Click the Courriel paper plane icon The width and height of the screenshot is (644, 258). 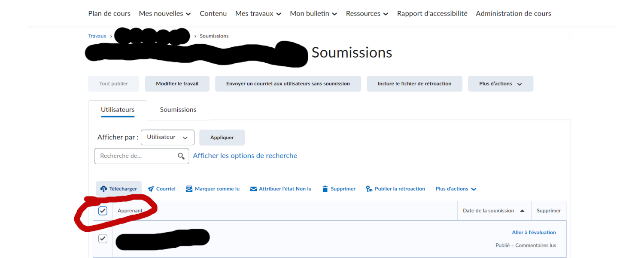click(x=151, y=189)
